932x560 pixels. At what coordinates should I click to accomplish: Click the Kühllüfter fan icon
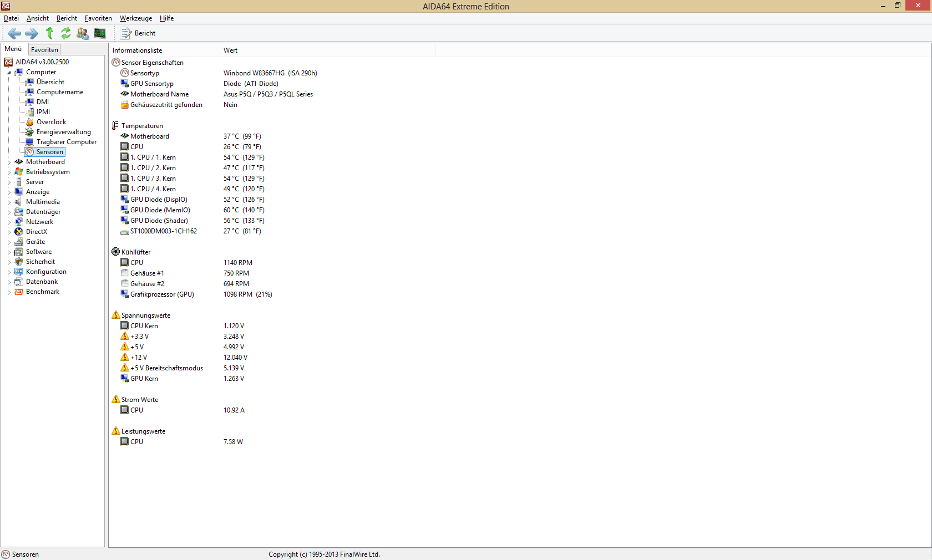(116, 252)
